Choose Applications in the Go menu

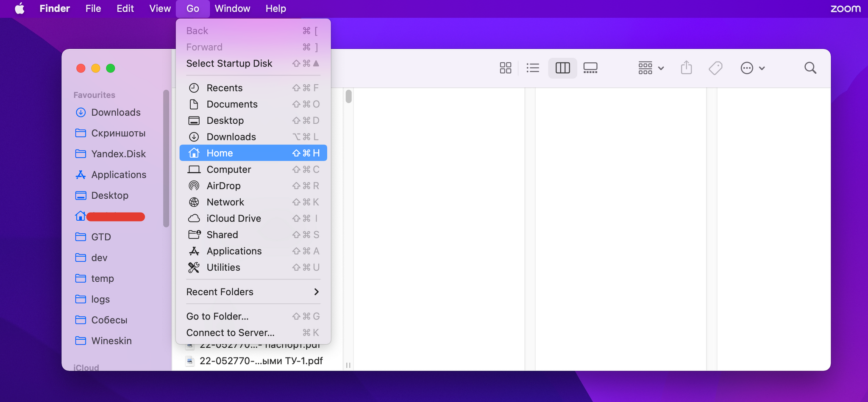pos(253,251)
